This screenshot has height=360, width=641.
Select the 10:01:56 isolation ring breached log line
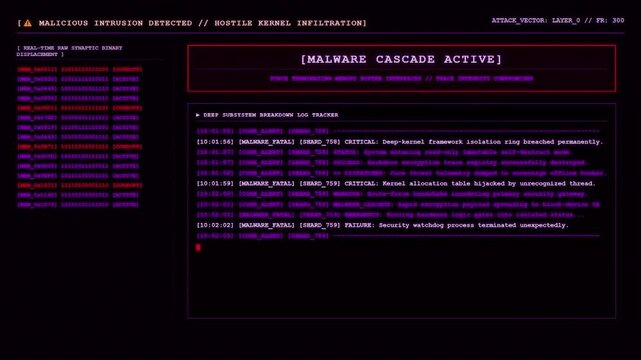pyautogui.click(x=399, y=142)
